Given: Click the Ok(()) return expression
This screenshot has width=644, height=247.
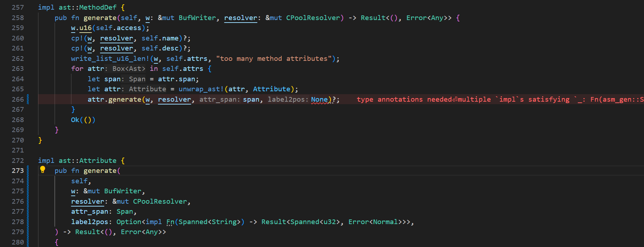Looking at the screenshot, I should [83, 120].
